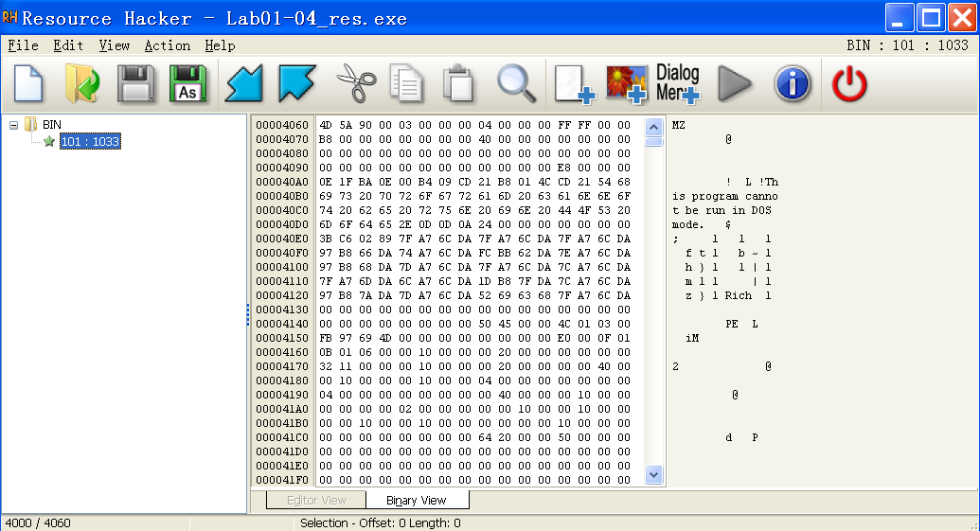980x531 pixels.
Task: Open a file with the folder icon
Action: (x=81, y=83)
